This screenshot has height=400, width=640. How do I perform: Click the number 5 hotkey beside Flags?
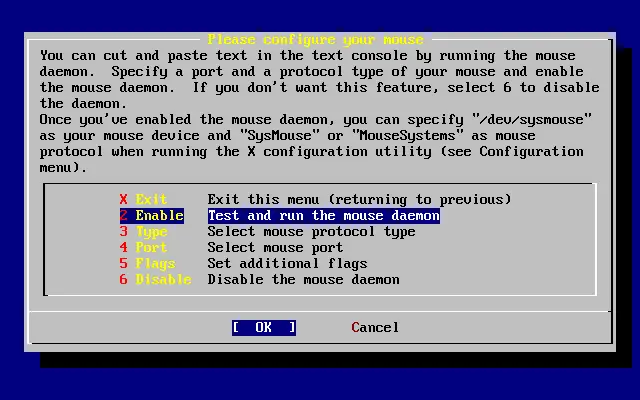tap(124, 264)
